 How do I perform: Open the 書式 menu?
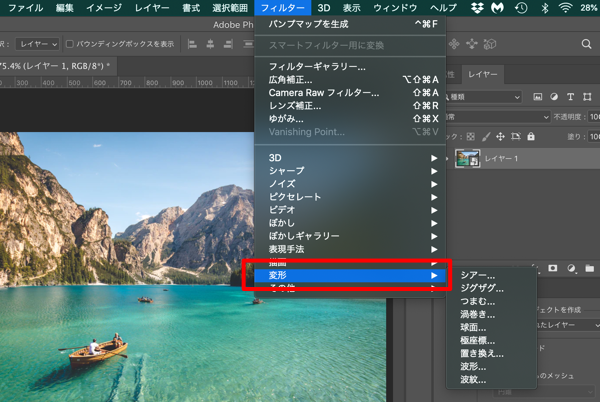pyautogui.click(x=191, y=8)
